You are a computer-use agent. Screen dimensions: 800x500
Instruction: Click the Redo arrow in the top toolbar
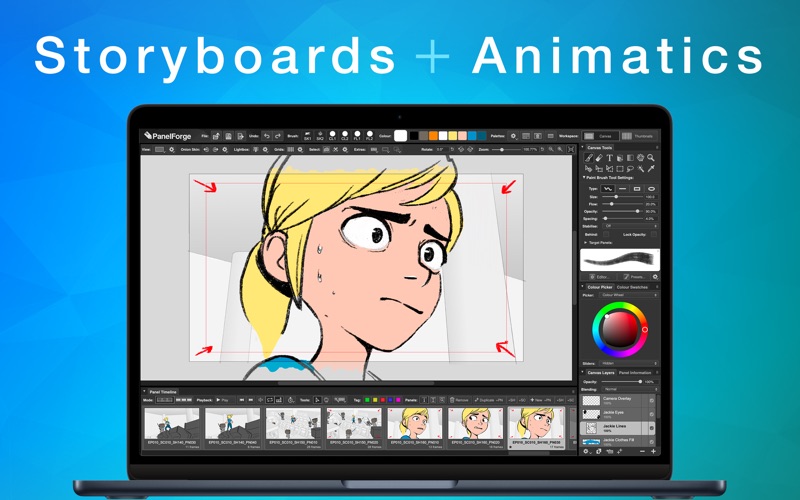pyautogui.click(x=278, y=136)
